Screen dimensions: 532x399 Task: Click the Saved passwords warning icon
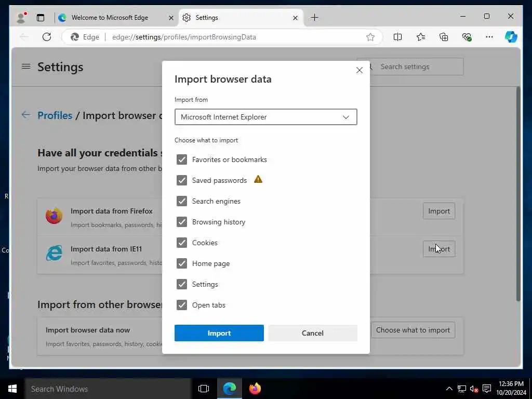(x=258, y=179)
